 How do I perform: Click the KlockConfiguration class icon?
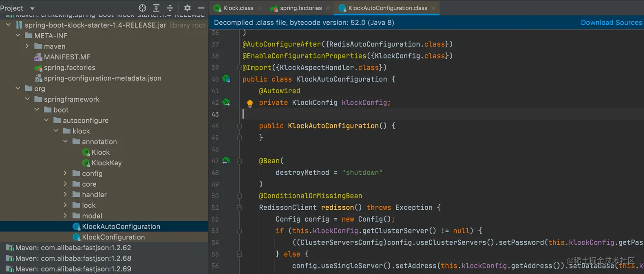pyautogui.click(x=76, y=237)
